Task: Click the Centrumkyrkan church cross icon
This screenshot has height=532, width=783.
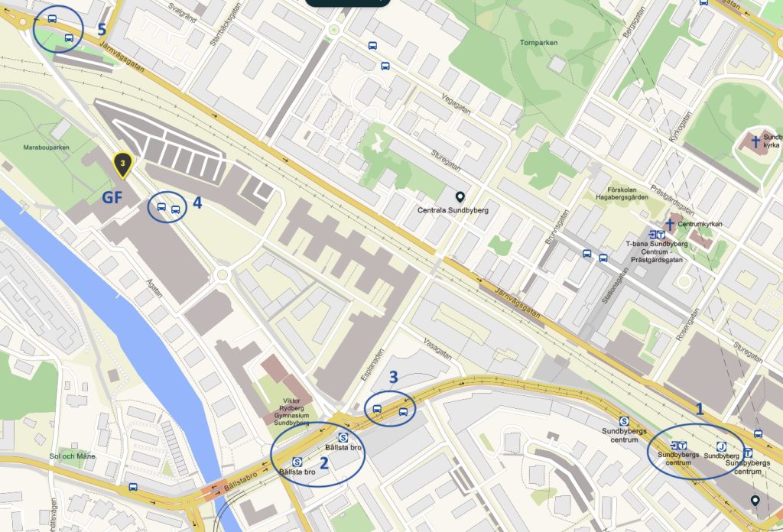Action: click(670, 225)
